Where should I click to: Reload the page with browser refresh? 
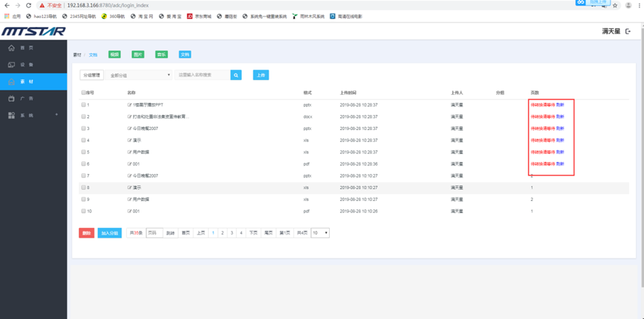tap(28, 4)
